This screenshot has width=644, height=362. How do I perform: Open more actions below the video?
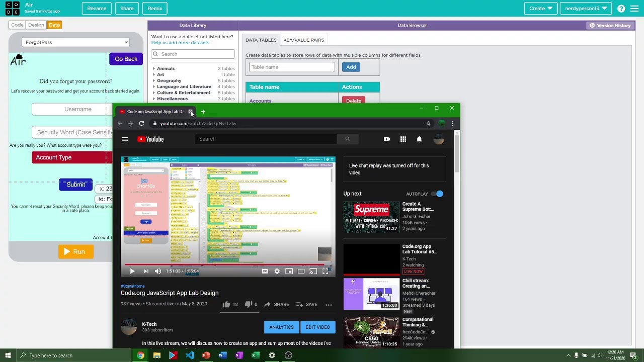(x=329, y=305)
